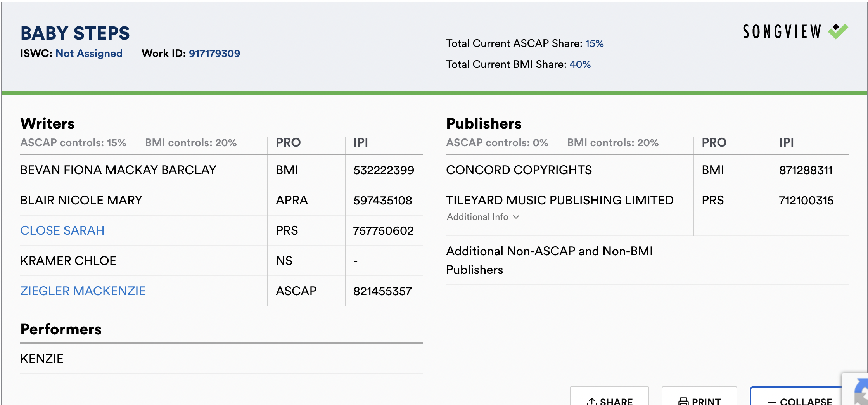Open writer link ZIEGLER MACKENZIE
This screenshot has height=405, width=868.
(83, 291)
